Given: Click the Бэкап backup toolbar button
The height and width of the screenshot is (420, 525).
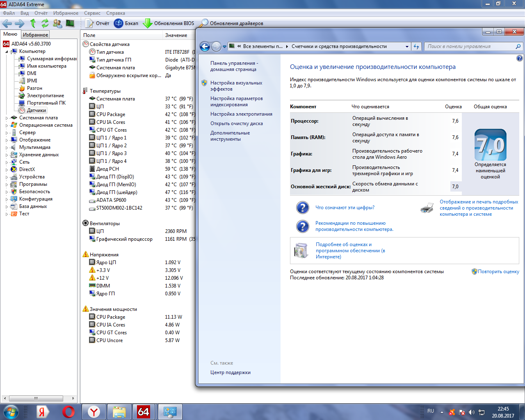Looking at the screenshot, I should pos(126,23).
